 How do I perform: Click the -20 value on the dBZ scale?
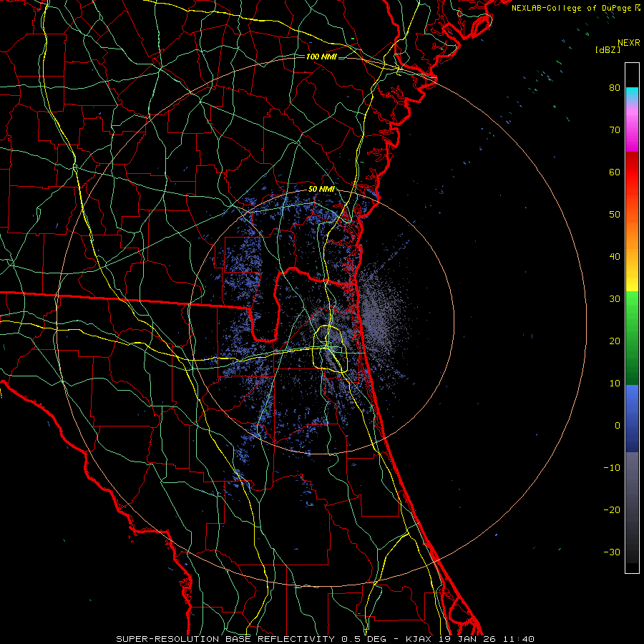point(612,510)
